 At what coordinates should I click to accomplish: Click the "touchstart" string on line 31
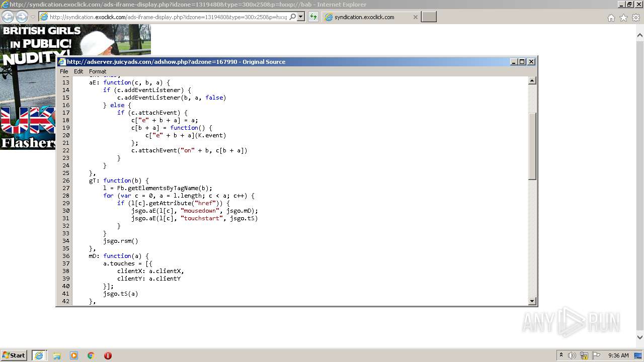point(201,218)
